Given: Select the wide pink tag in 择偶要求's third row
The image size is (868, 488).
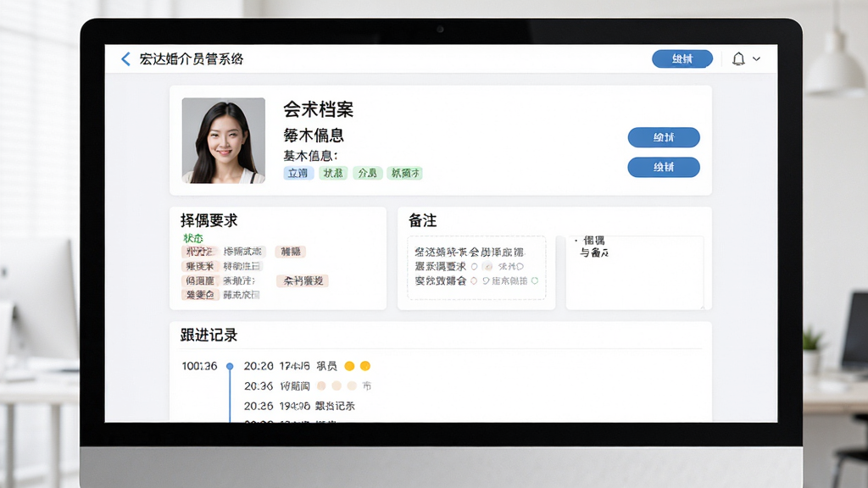Looking at the screenshot, I should tap(303, 281).
